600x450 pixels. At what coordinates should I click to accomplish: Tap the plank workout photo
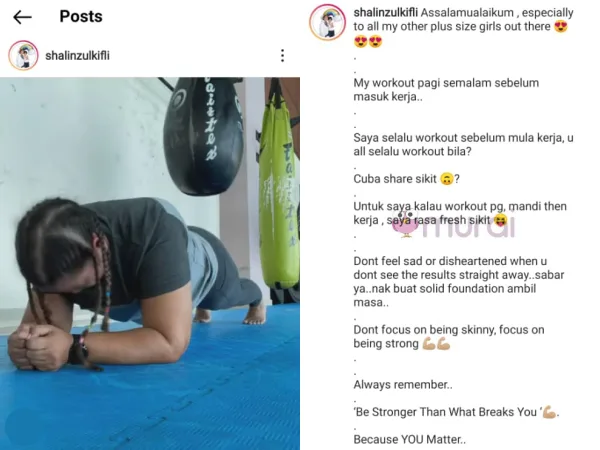click(x=150, y=264)
